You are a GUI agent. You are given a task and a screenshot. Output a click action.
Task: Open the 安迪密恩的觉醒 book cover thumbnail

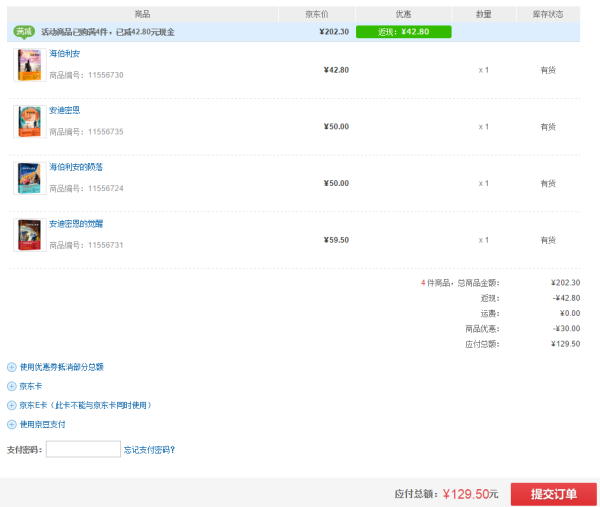[29, 235]
